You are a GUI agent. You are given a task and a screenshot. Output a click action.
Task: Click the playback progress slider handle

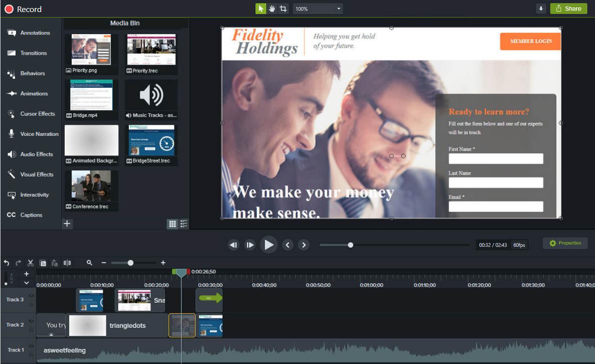coord(350,245)
